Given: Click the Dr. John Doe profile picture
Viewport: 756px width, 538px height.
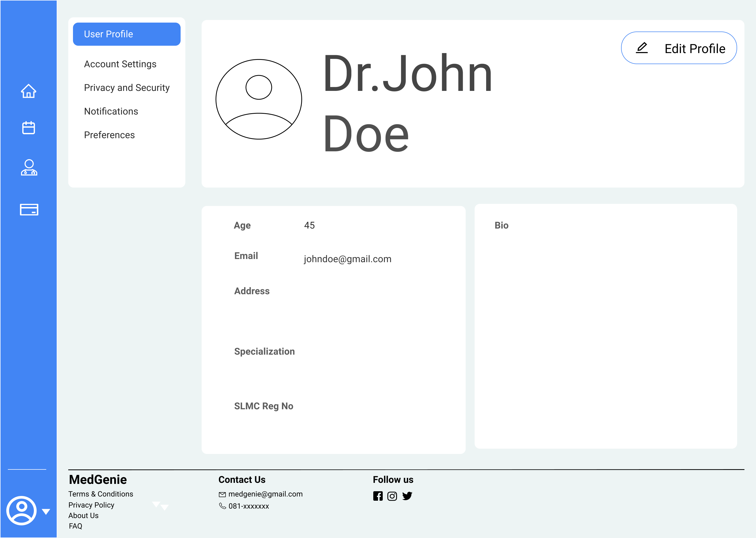Looking at the screenshot, I should 259,99.
